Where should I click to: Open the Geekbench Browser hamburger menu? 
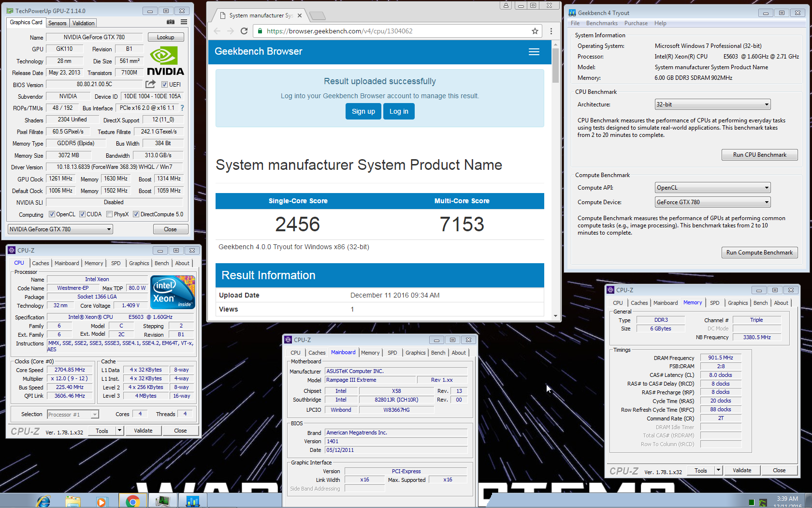534,52
